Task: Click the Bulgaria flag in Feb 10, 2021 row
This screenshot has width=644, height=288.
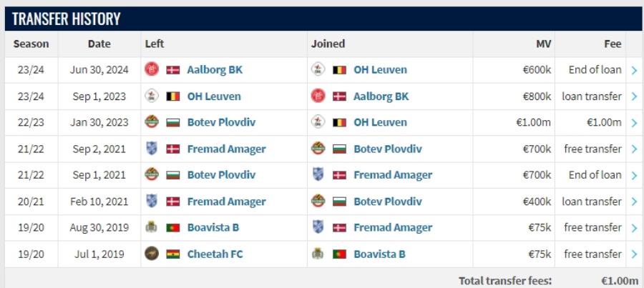Action: coord(339,202)
